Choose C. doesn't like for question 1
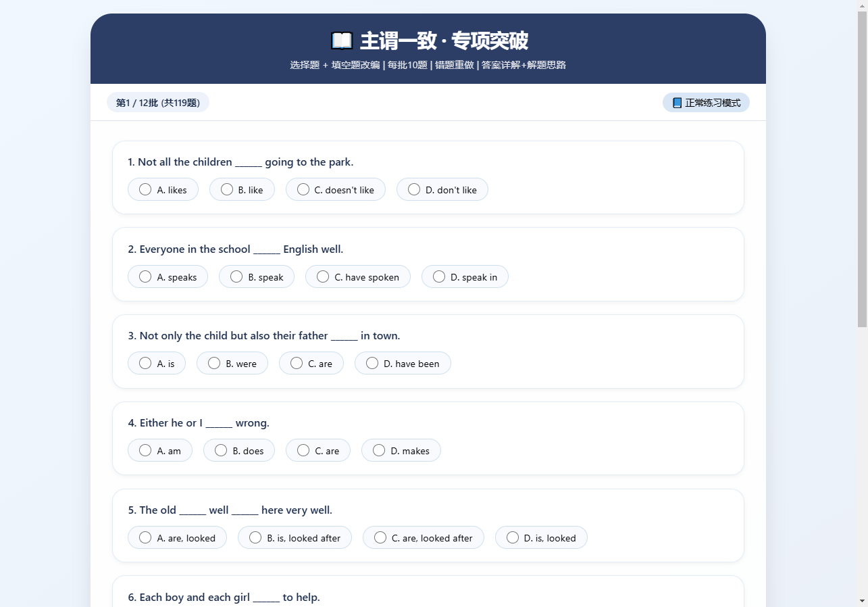 point(336,190)
